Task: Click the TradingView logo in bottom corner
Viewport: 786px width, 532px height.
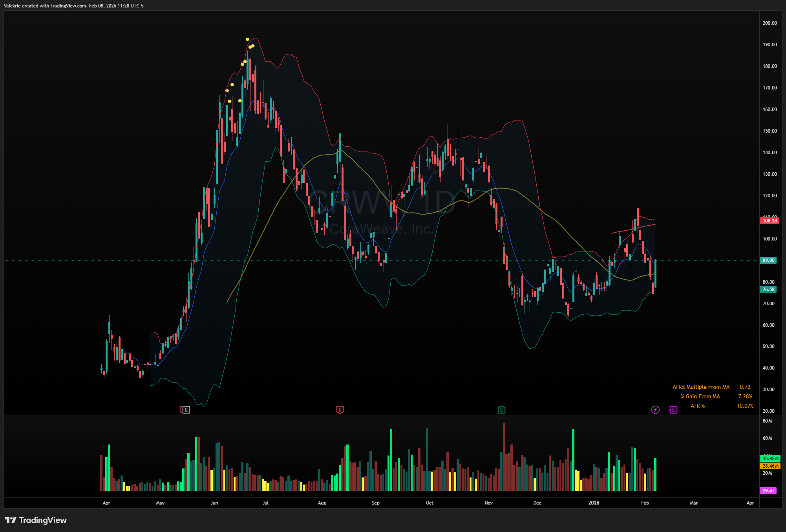Action: 36,520
